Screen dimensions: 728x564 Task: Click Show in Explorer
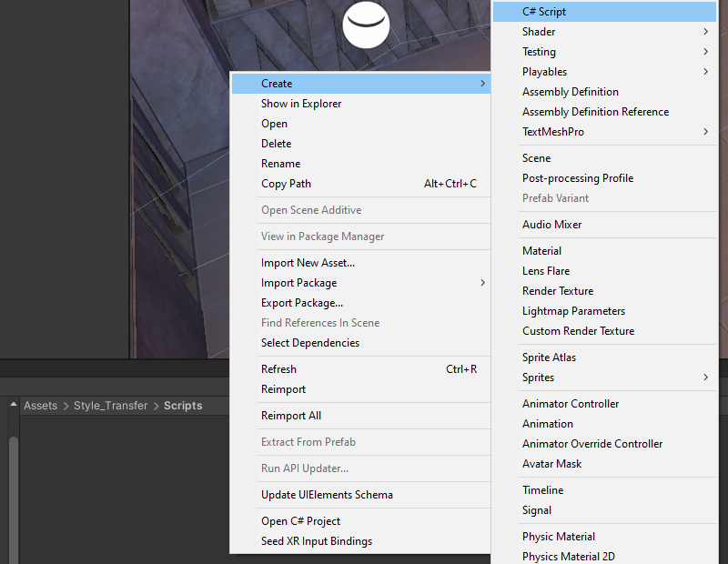[301, 104]
